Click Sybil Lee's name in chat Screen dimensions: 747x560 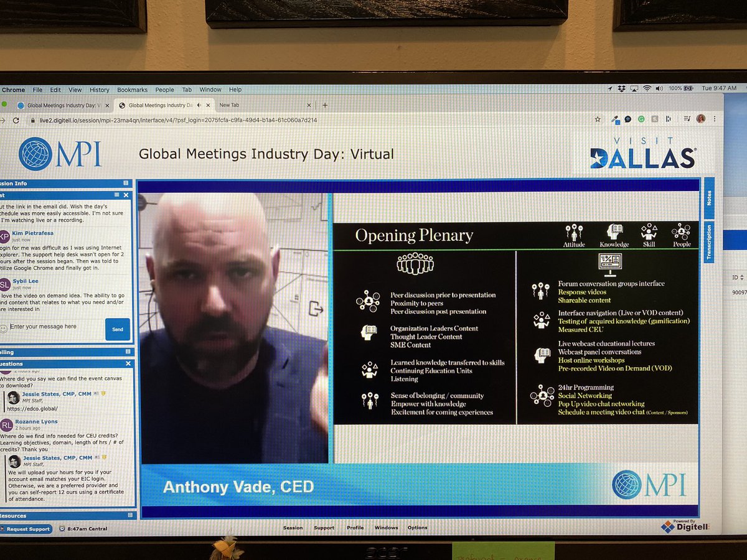tap(25, 281)
